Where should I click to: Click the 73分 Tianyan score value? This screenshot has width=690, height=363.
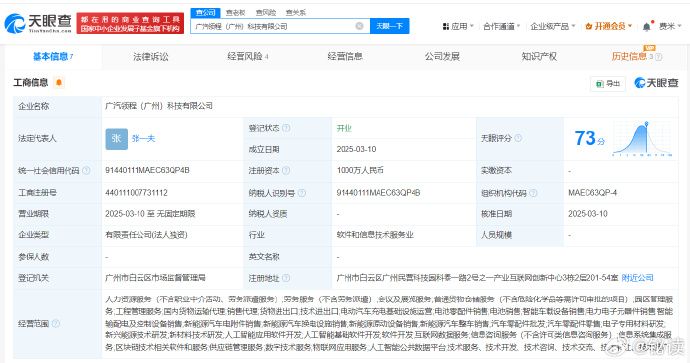pyautogui.click(x=589, y=139)
